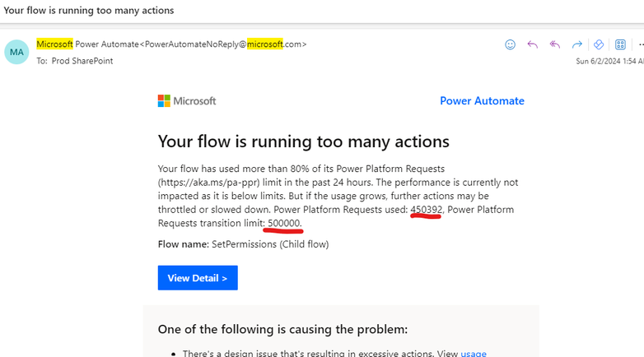Open the usage link in the bullet point
This screenshot has height=357, width=644.
click(473, 353)
